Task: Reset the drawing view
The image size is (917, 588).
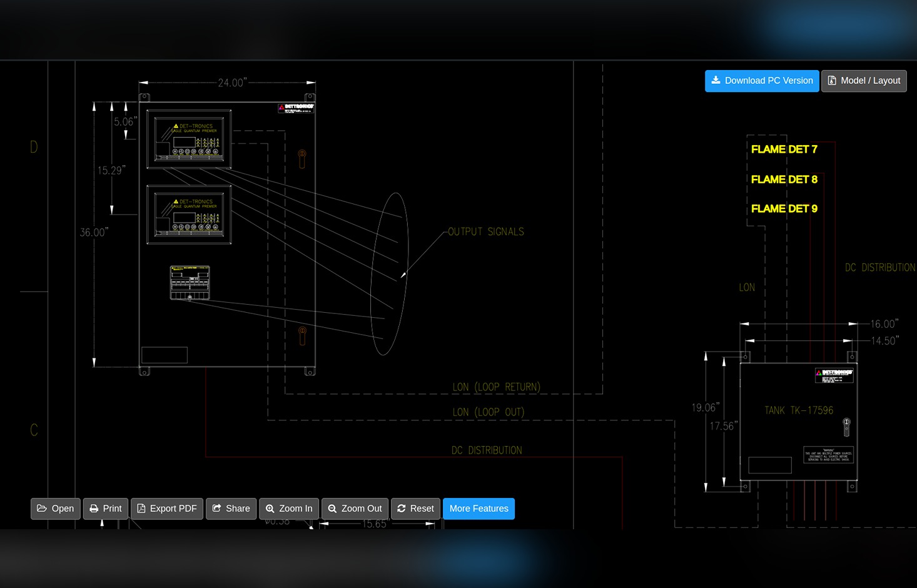Action: [x=415, y=509]
